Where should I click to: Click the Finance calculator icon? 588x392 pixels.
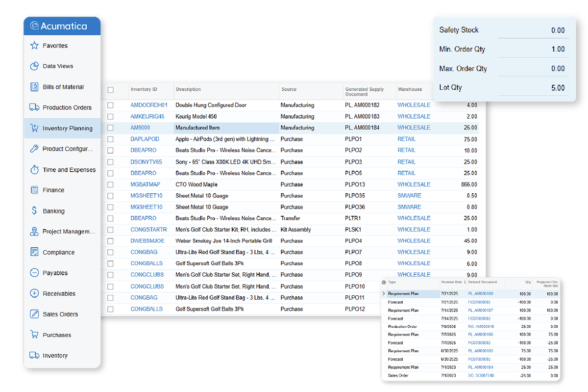coord(34,190)
